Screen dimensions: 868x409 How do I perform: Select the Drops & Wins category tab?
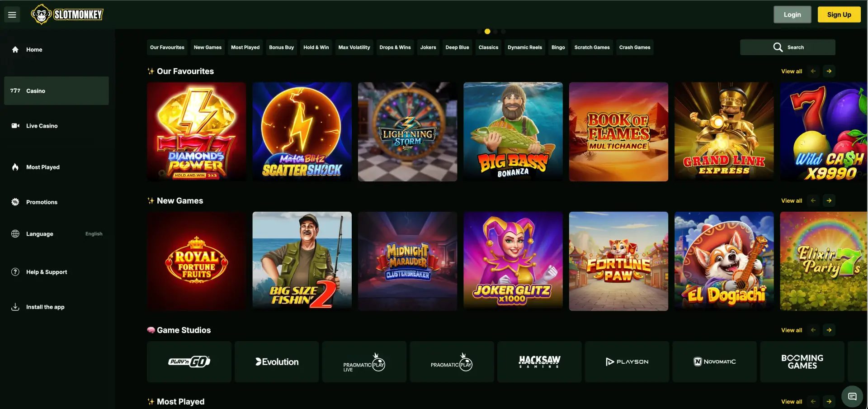pyautogui.click(x=395, y=48)
